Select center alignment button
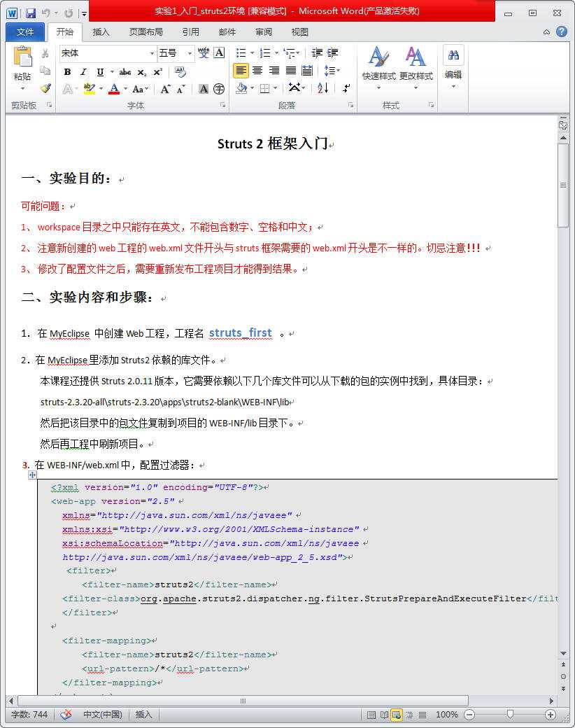 point(257,71)
